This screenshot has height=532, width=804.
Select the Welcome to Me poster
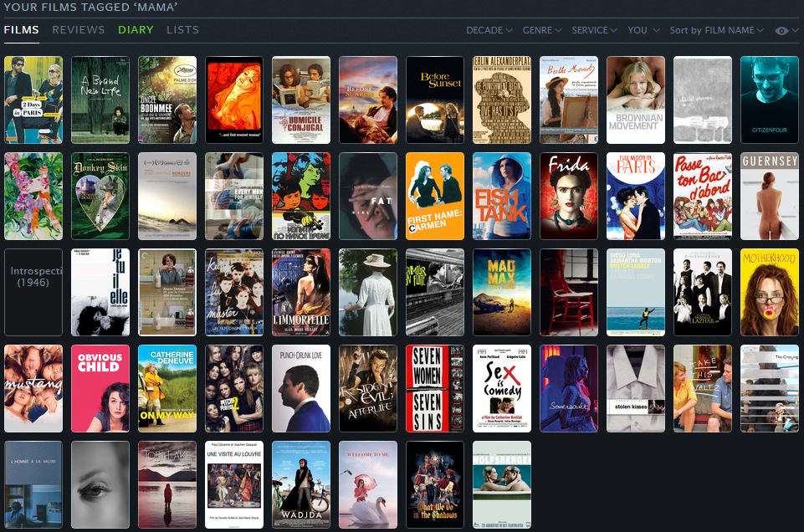(368, 485)
